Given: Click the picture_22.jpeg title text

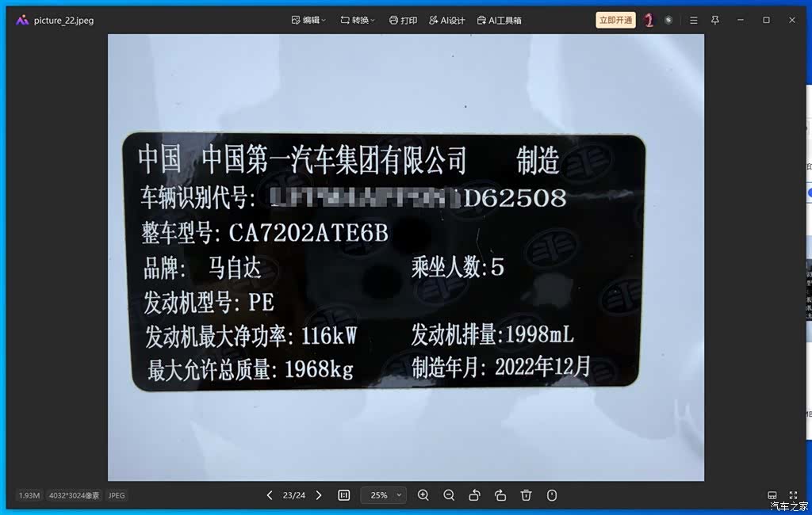Looking at the screenshot, I should pyautogui.click(x=63, y=21).
